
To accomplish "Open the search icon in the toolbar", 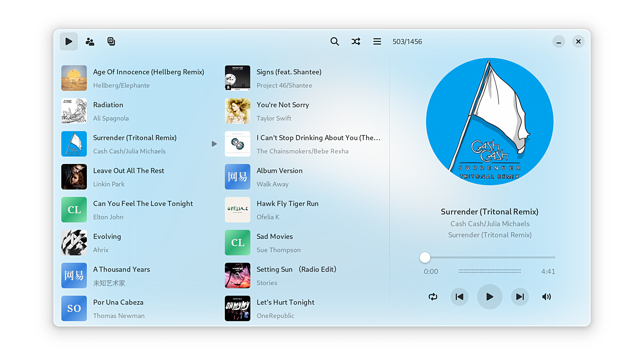I will tap(334, 42).
